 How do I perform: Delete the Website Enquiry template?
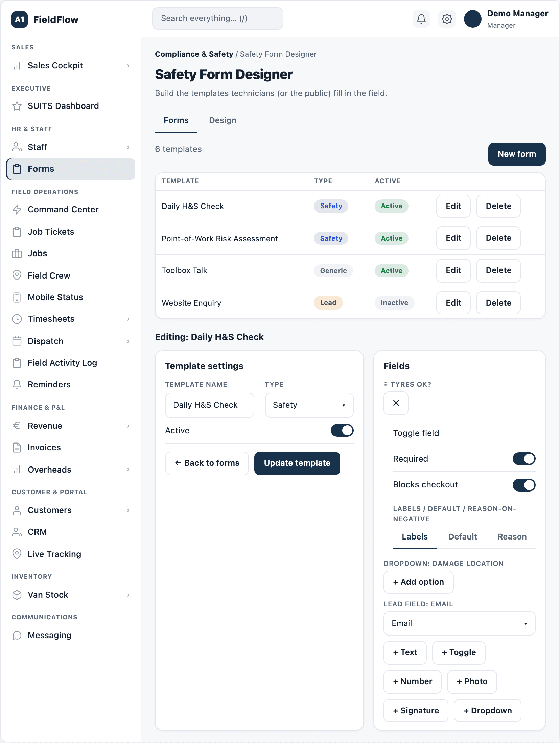[x=498, y=303]
